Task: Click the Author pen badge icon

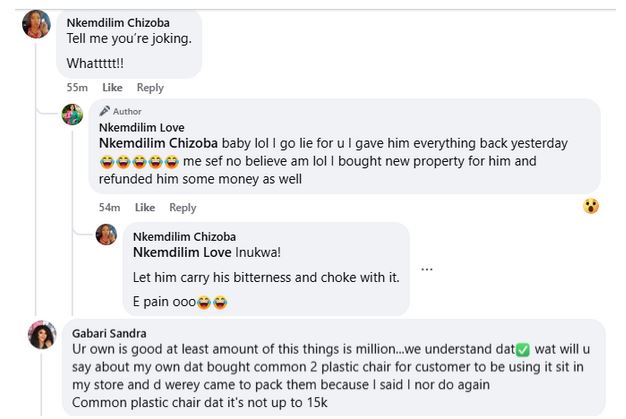Action: 104,111
